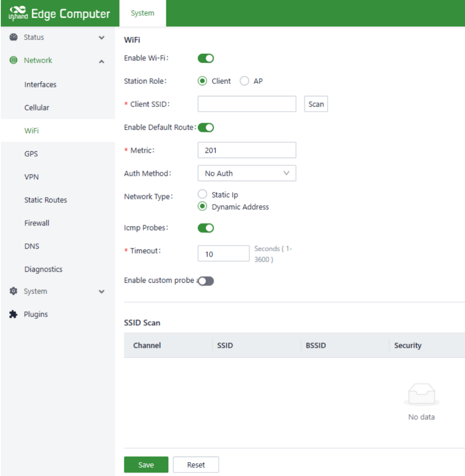Open the Auth Method dropdown

click(x=247, y=173)
